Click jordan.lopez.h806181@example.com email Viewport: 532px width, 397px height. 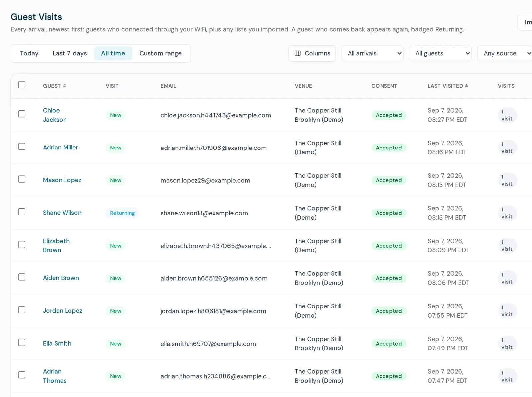coord(213,311)
